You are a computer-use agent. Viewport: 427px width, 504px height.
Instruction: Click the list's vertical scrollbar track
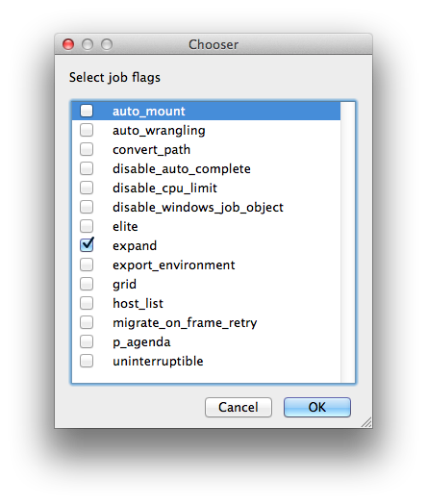coord(347,242)
